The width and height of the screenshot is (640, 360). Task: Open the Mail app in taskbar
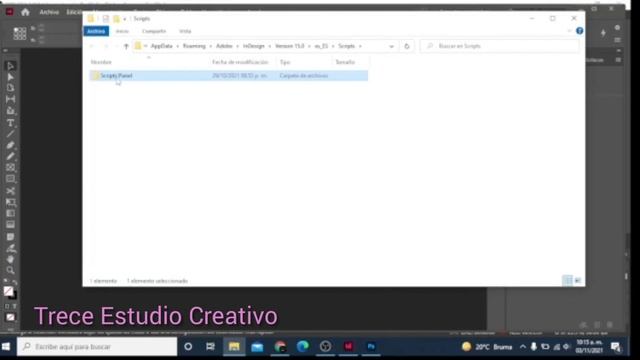pyautogui.click(x=257, y=347)
